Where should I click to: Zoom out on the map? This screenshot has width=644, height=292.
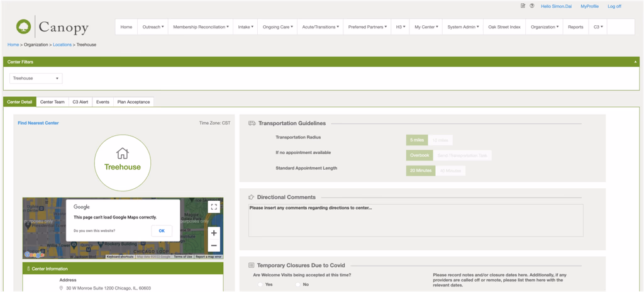pyautogui.click(x=214, y=245)
